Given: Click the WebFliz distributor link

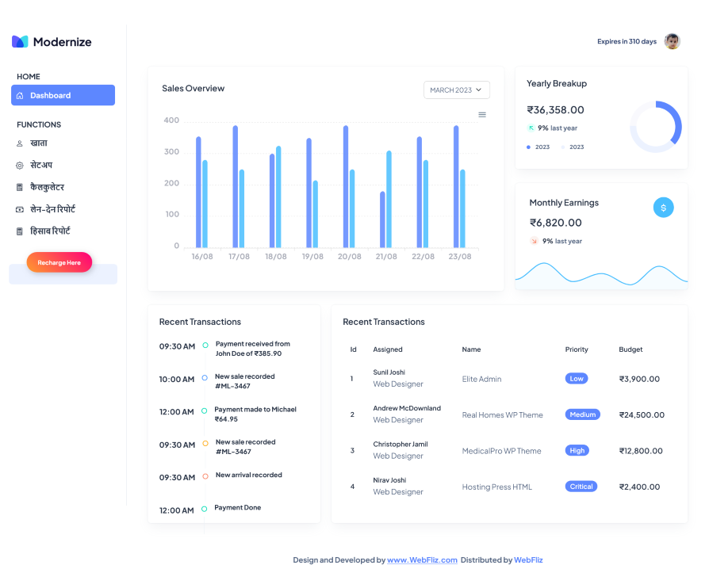Looking at the screenshot, I should coord(528,560).
